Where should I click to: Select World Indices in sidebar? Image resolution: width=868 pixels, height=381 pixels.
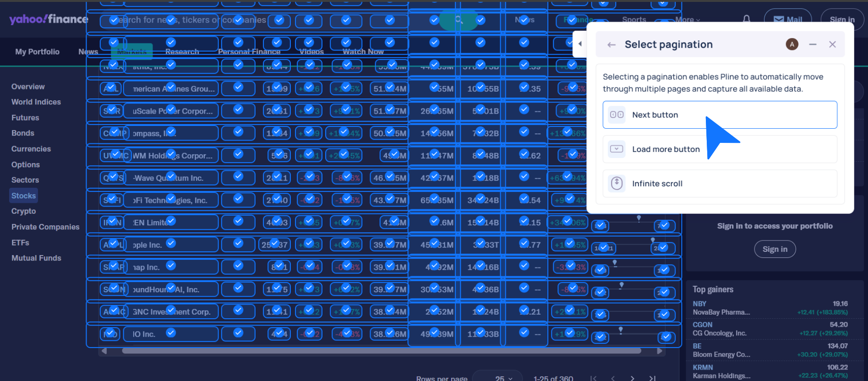36,102
